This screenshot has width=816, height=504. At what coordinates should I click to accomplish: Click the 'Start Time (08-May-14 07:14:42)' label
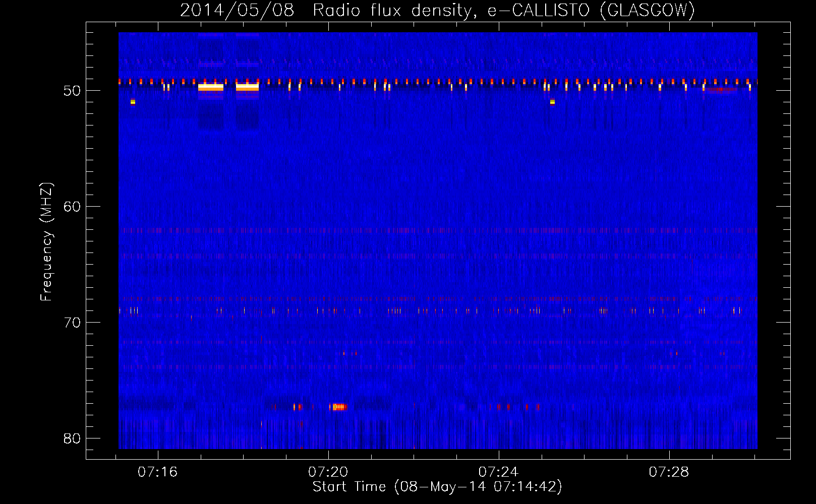pos(437,487)
